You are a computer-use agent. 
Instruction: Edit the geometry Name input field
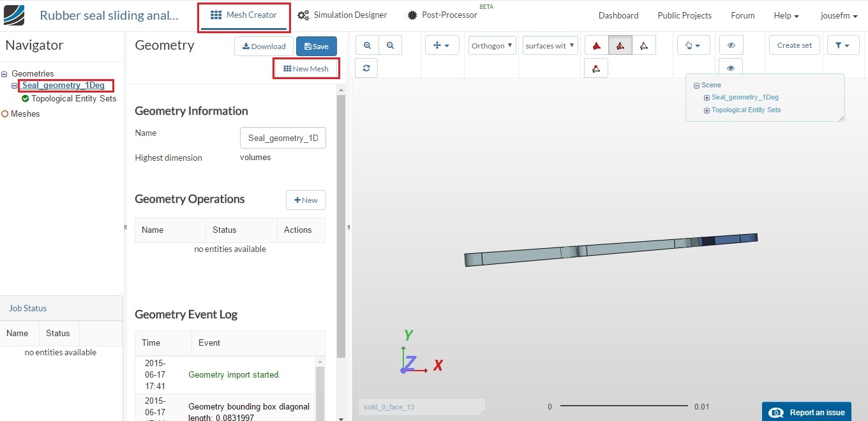(x=283, y=138)
